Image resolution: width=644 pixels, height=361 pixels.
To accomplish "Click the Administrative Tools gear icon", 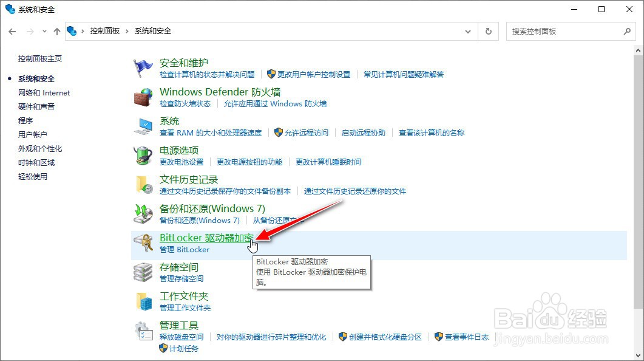I will click(144, 331).
